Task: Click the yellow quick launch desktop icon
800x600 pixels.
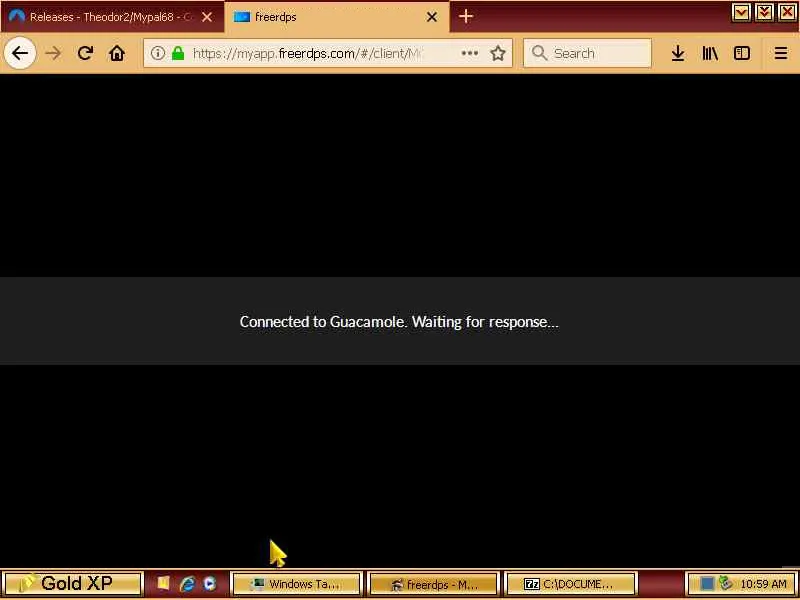Action: pos(163,583)
